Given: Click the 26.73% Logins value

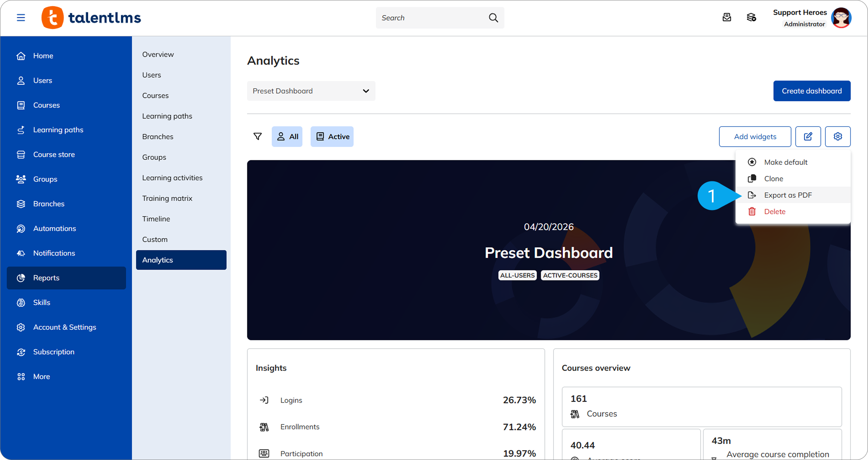Looking at the screenshot, I should 519,400.
